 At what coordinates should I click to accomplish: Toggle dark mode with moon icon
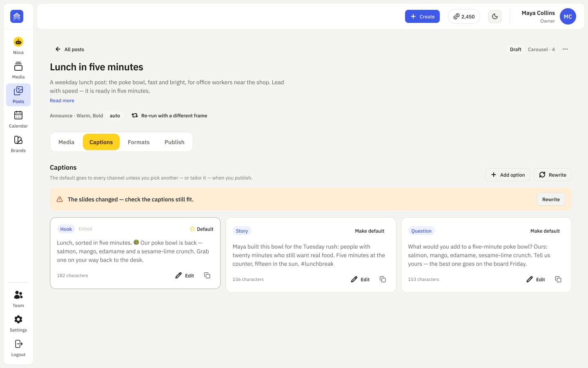coord(495,16)
